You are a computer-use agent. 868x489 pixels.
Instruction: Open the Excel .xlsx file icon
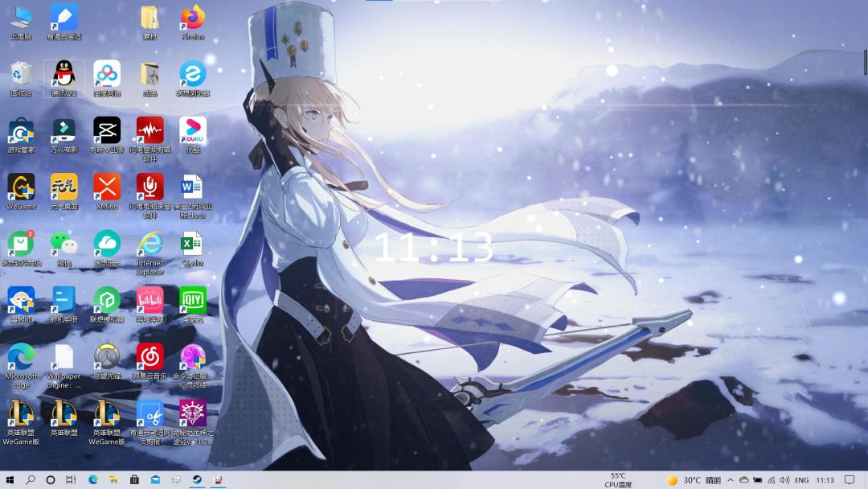[x=193, y=248]
